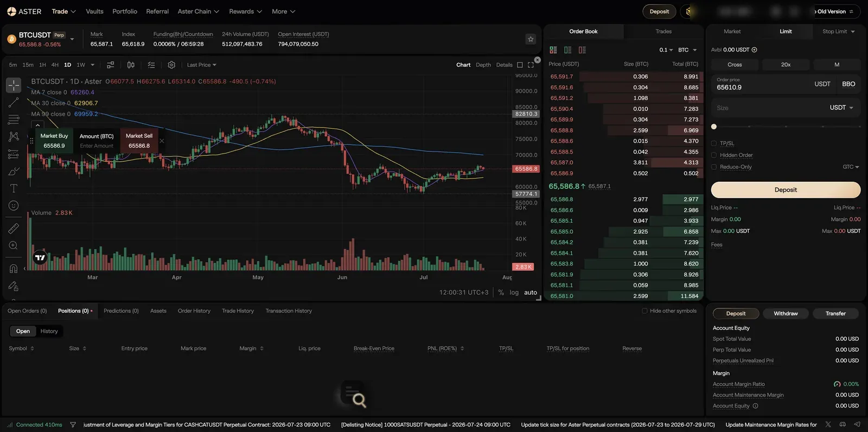This screenshot has height=432, width=868.
Task: Open the Trade History tab
Action: click(238, 311)
